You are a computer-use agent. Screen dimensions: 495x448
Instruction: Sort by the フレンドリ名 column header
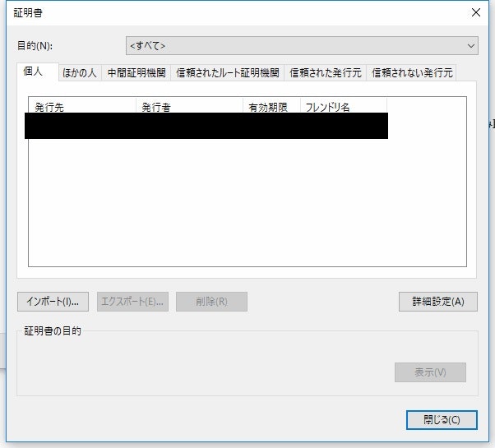(x=344, y=107)
